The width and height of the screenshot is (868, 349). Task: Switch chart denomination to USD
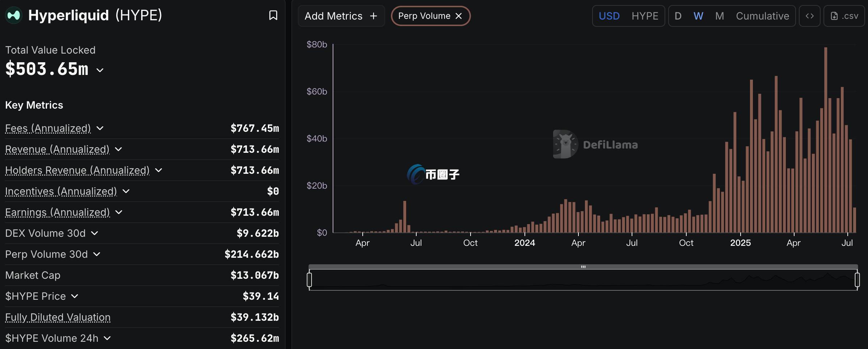[609, 16]
